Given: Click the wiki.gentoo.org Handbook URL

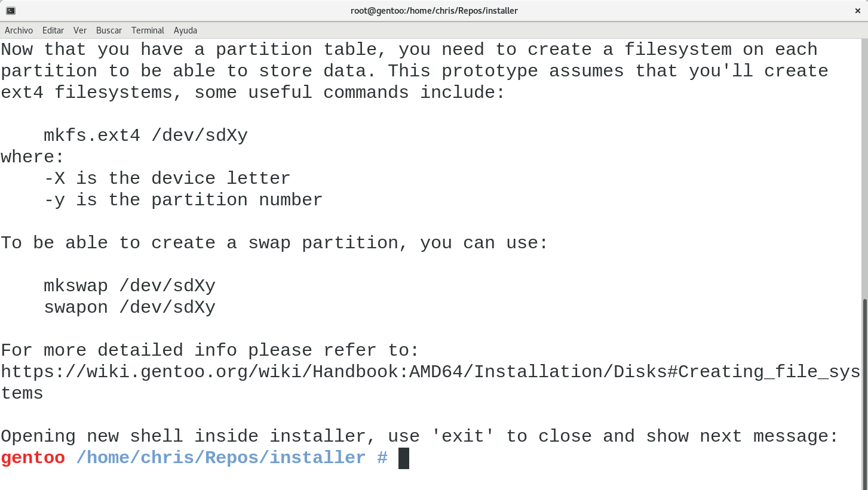Looking at the screenshot, I should point(430,372).
